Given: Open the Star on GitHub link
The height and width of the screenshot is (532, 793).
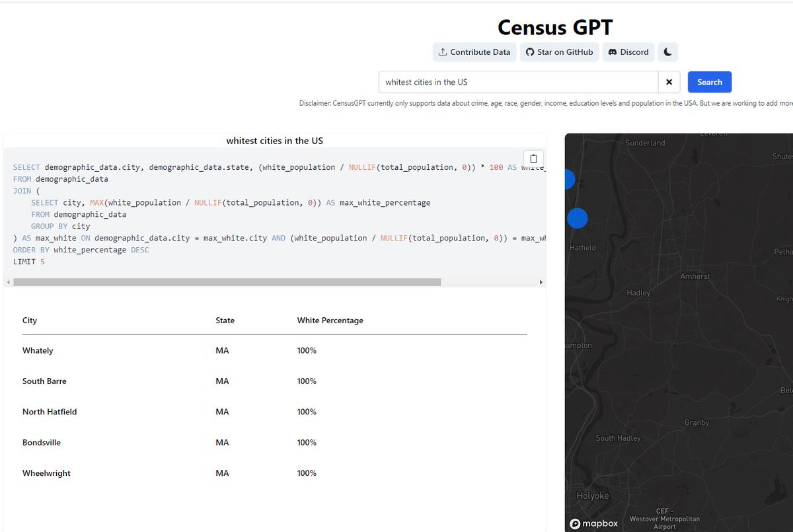Looking at the screenshot, I should tap(560, 52).
